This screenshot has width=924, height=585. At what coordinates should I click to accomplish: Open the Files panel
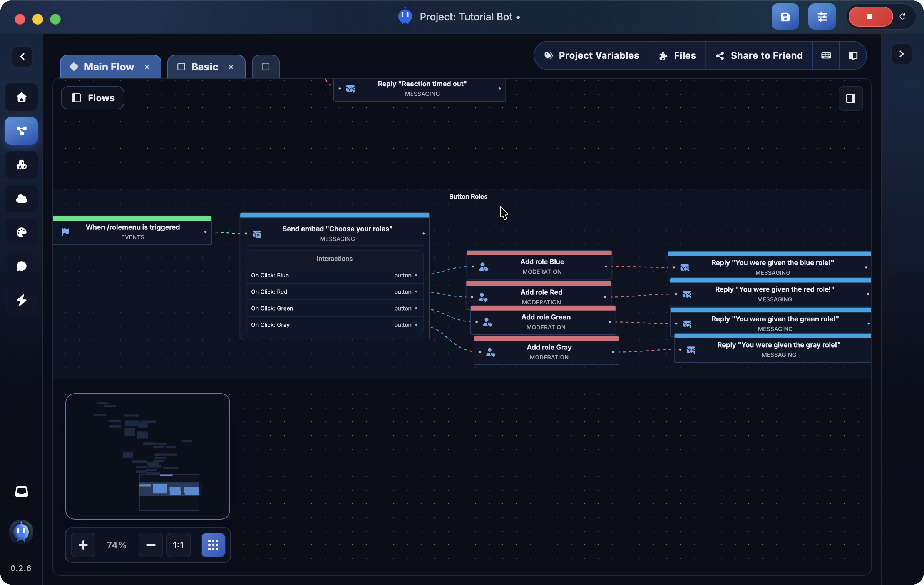click(x=678, y=56)
